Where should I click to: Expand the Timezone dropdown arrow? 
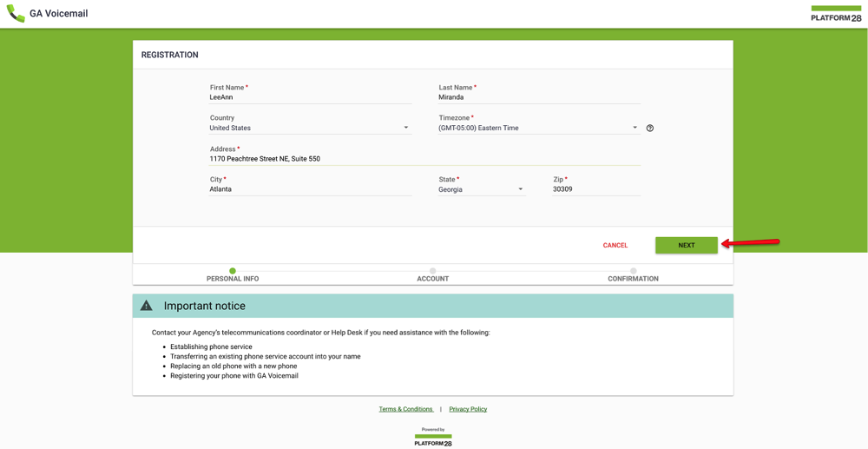pyautogui.click(x=635, y=128)
